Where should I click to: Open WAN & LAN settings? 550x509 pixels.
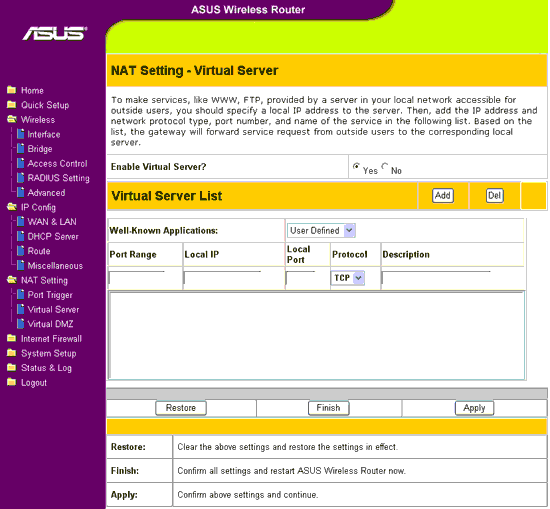coord(52,222)
